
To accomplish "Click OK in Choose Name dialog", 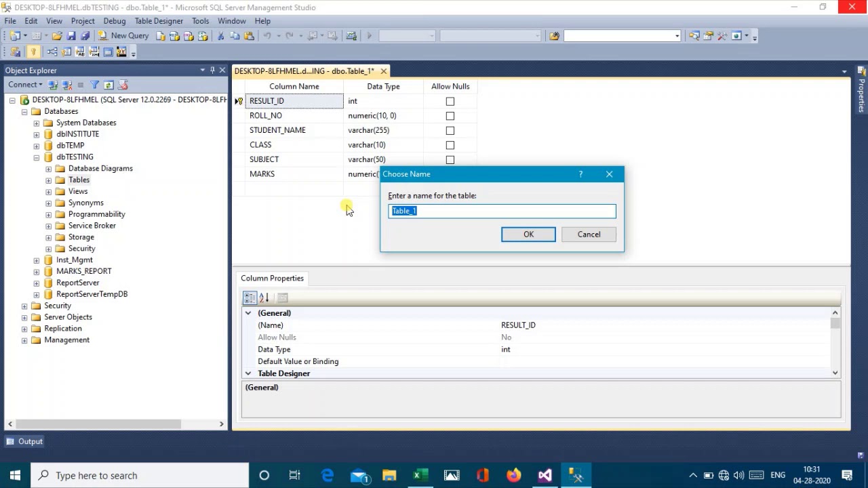I will pos(528,235).
